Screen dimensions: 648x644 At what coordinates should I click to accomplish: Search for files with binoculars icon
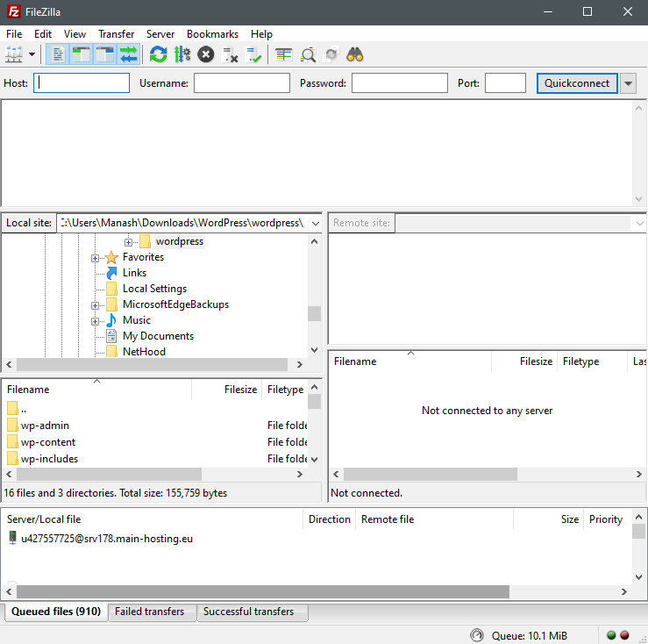(355, 54)
